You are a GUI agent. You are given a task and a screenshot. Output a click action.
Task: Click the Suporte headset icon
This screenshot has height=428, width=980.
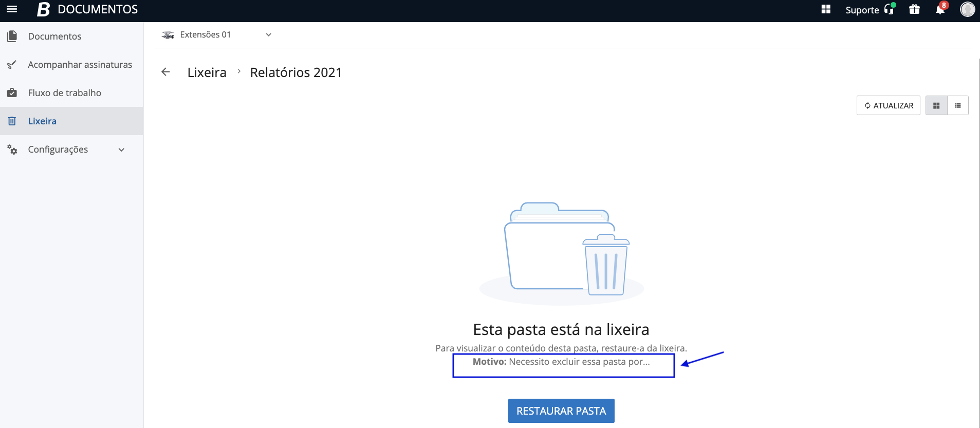889,9
